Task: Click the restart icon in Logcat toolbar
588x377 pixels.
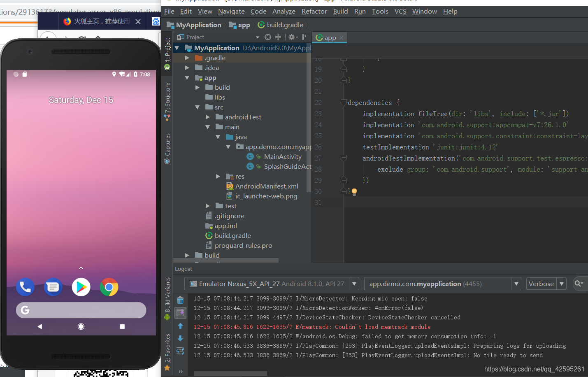Action: tap(180, 351)
